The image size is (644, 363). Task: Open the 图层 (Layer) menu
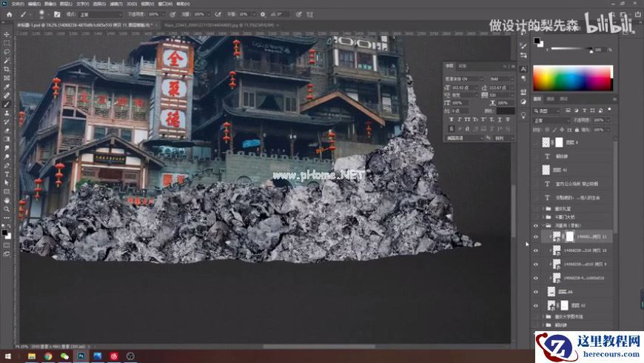click(x=66, y=4)
